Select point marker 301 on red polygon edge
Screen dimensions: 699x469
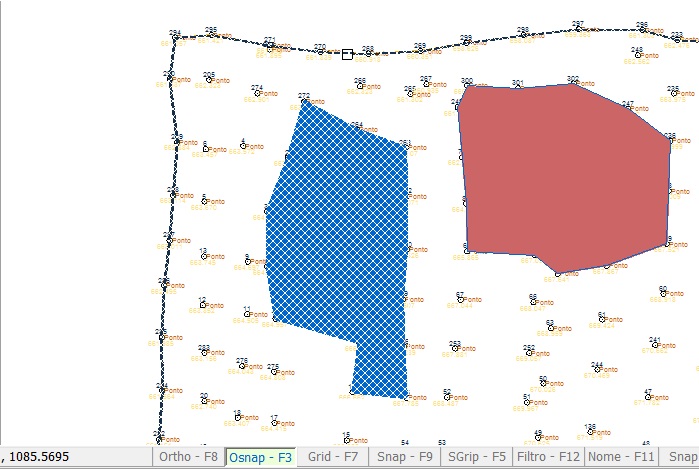517,88
